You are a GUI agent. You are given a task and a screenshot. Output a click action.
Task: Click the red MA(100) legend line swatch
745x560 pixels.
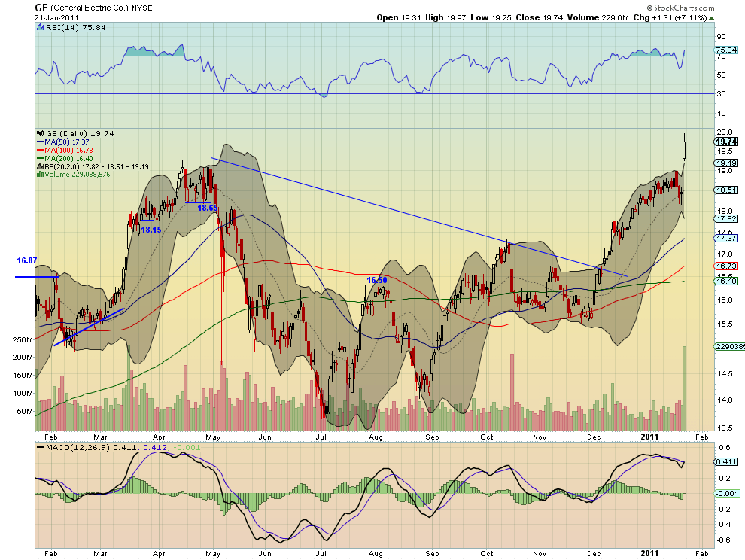pyautogui.click(x=41, y=151)
